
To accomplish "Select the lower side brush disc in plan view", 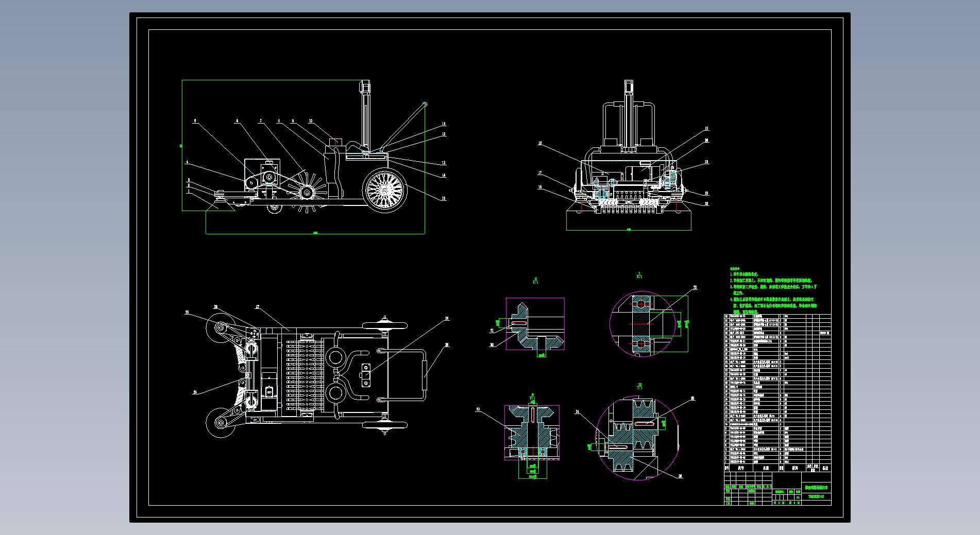I will (220, 422).
